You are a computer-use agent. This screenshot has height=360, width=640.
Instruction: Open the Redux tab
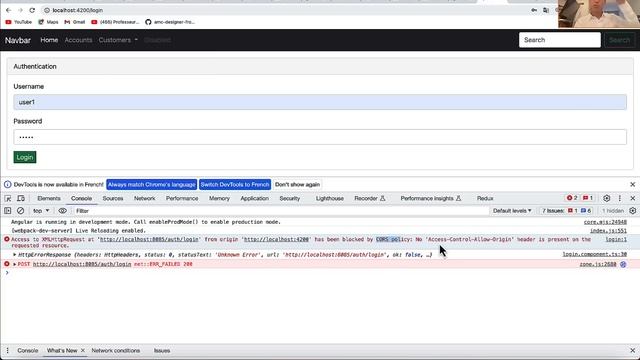pyautogui.click(x=485, y=198)
